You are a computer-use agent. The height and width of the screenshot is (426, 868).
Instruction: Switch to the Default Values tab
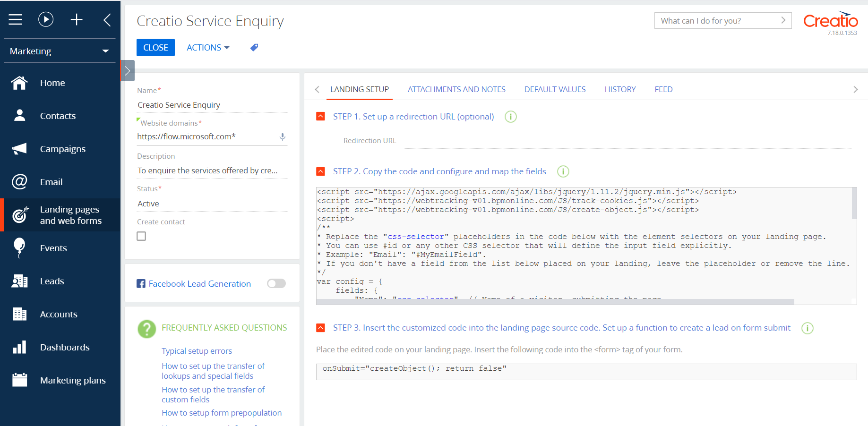555,89
